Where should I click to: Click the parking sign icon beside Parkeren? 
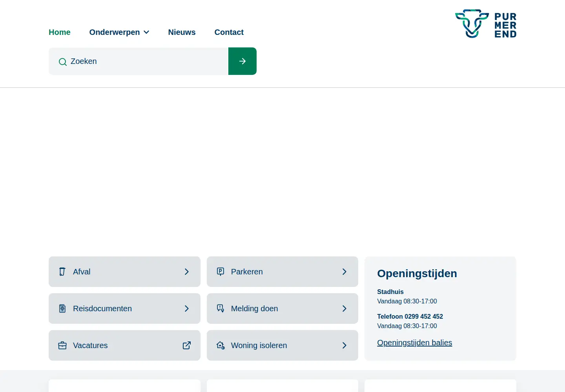tap(221, 272)
